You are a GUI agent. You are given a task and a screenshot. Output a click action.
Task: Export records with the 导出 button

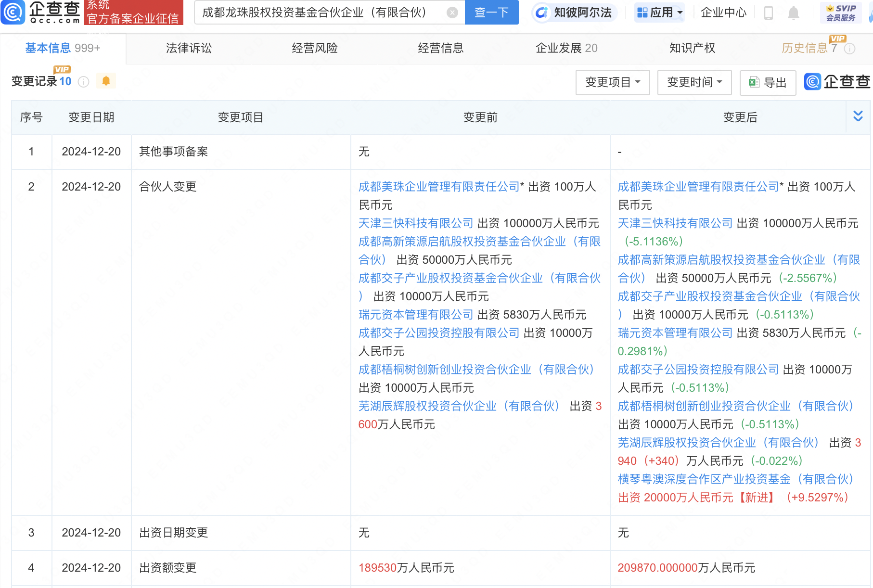pos(768,82)
